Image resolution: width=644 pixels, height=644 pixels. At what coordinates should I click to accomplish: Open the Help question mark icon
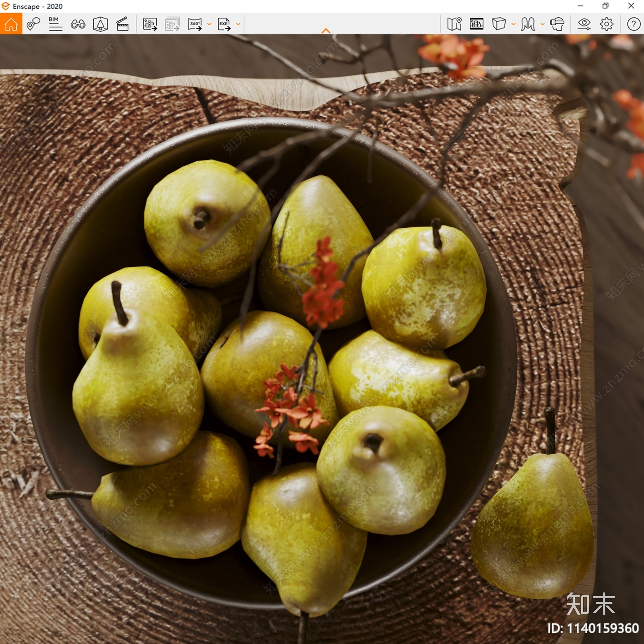tap(634, 24)
